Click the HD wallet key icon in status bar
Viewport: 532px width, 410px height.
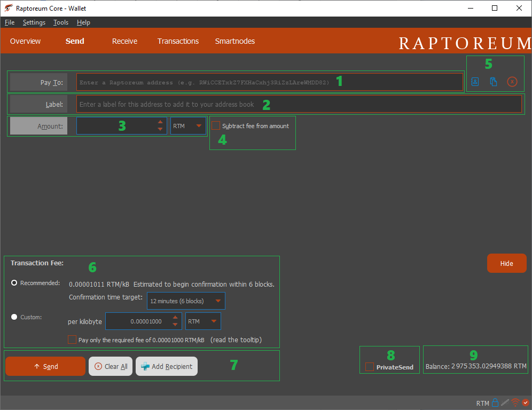505,403
